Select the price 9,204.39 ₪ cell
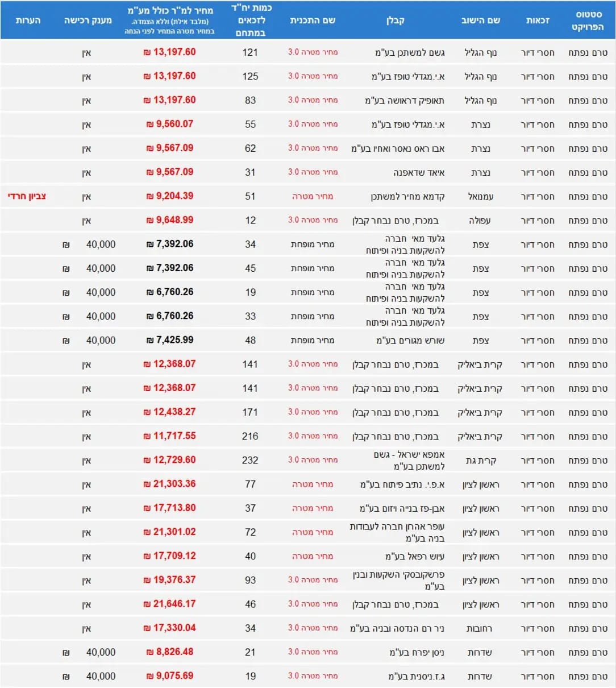The width and height of the screenshot is (616, 688). coord(170,196)
